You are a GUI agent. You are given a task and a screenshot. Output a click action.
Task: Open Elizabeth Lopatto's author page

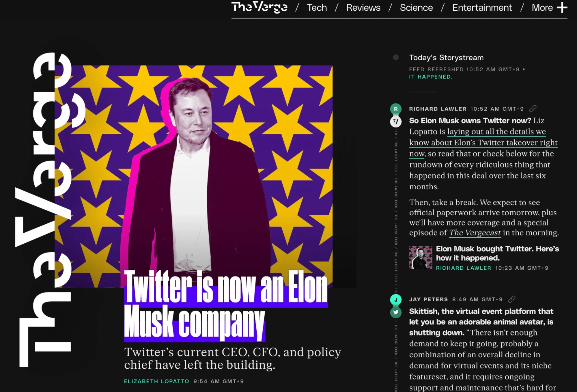(156, 381)
